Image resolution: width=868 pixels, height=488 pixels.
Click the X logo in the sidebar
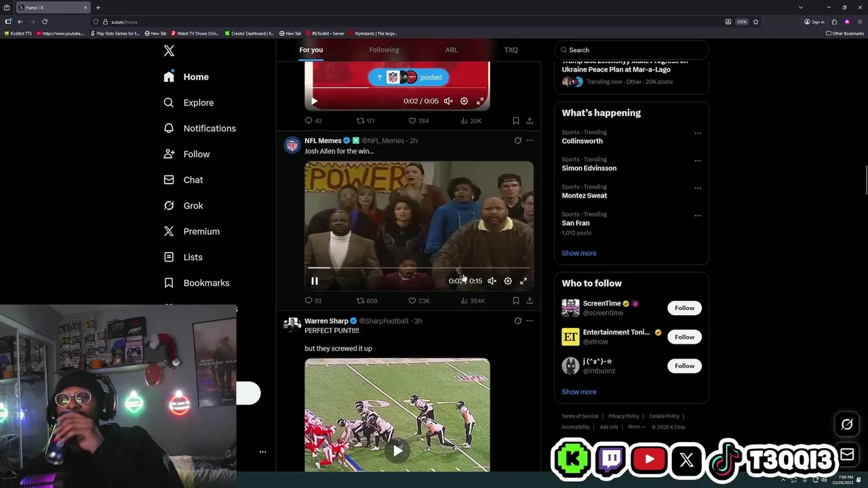pos(169,51)
